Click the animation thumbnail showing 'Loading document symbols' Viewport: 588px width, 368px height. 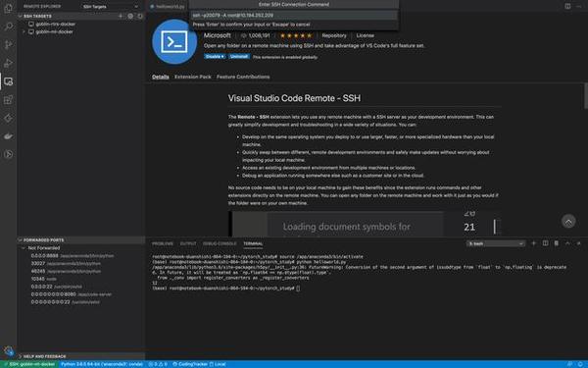[x=365, y=224]
